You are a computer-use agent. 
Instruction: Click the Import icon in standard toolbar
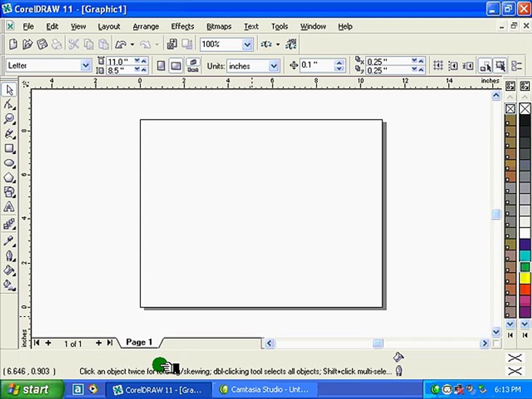point(172,44)
